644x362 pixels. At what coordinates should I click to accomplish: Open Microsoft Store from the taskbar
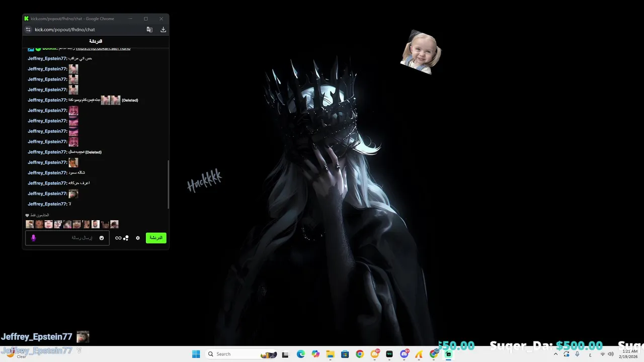click(345, 354)
